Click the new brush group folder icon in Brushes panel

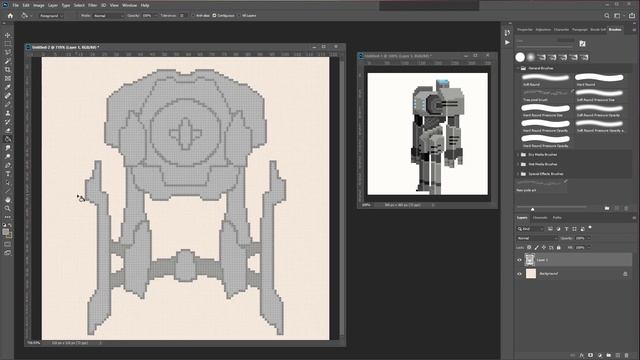pos(607,208)
